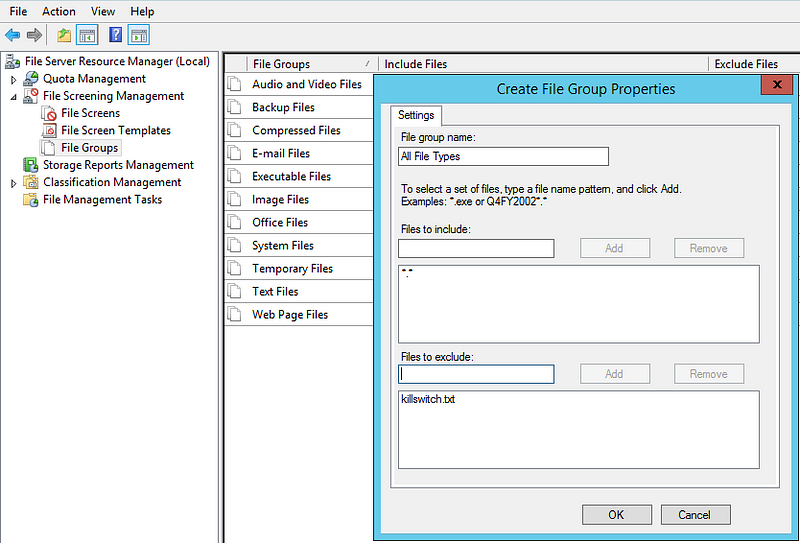The height and width of the screenshot is (543, 800).
Task: Click the File group name field
Action: [503, 156]
